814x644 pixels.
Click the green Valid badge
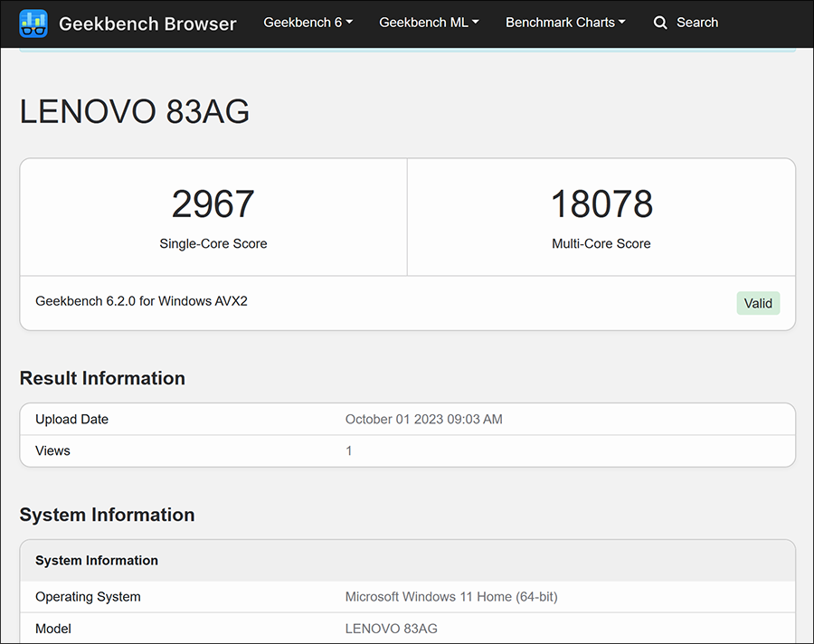coord(758,303)
